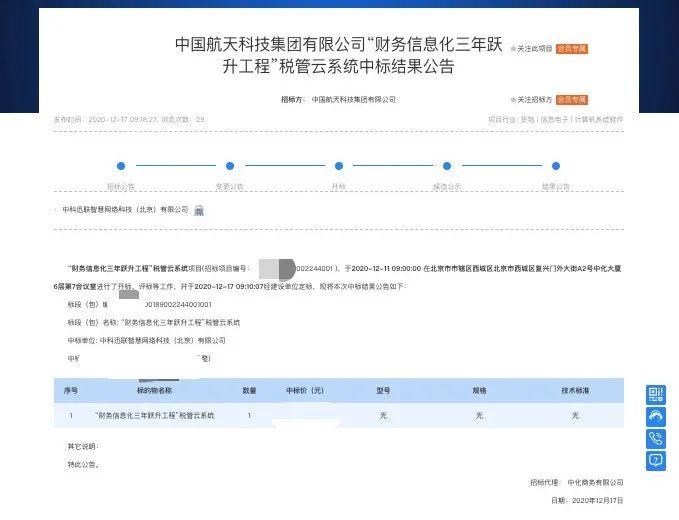Click 日期 2020年12月17日 text
Screen dimensions: 679x520
pos(587,501)
